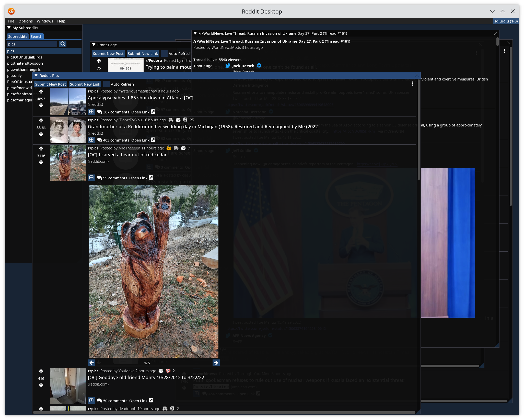Click the Reddit alien app logo
The image size is (524, 420).
pos(11,11)
